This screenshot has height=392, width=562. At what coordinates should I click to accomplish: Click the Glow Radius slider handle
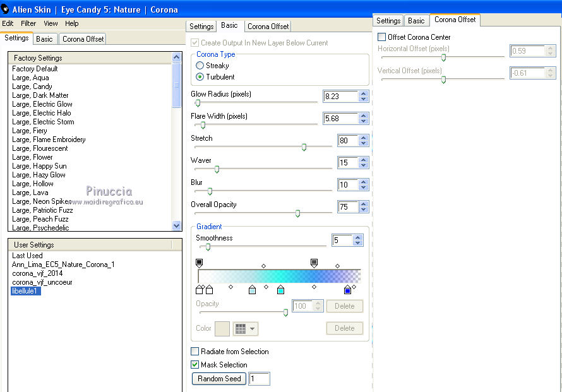tap(198, 103)
